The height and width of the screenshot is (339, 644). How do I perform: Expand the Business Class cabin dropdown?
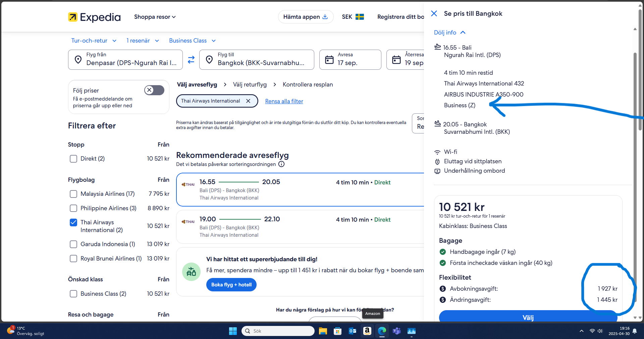[x=192, y=41]
